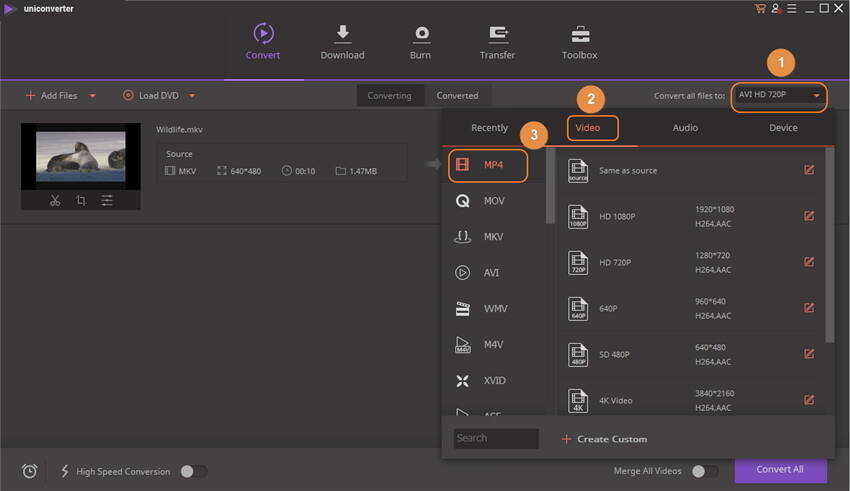The height and width of the screenshot is (491, 850).
Task: Choose the SD 480P preset
Action: [x=690, y=354]
